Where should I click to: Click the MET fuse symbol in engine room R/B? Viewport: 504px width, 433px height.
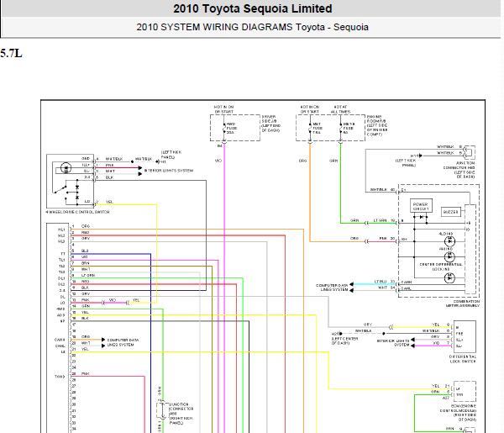pos(310,128)
